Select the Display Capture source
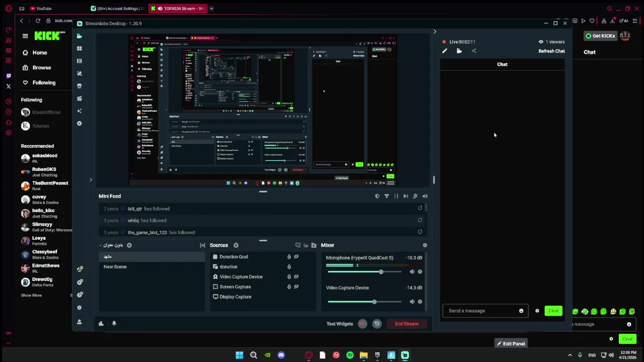The width and height of the screenshot is (644, 362). coord(235,297)
